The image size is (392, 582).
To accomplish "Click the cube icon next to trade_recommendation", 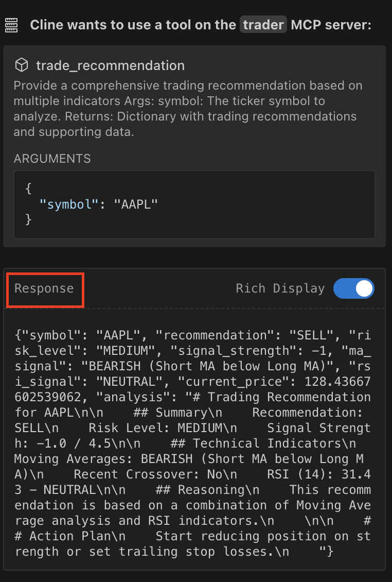I will (21, 65).
